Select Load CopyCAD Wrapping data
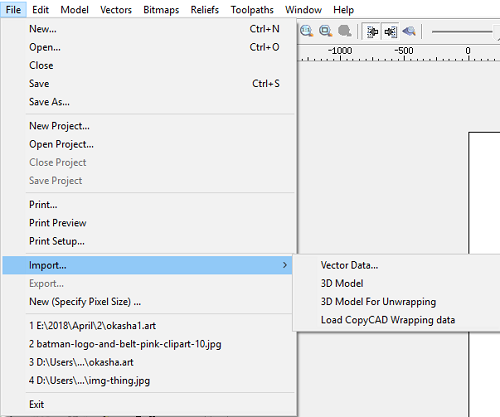The height and width of the screenshot is (417, 500). pyautogui.click(x=397, y=320)
